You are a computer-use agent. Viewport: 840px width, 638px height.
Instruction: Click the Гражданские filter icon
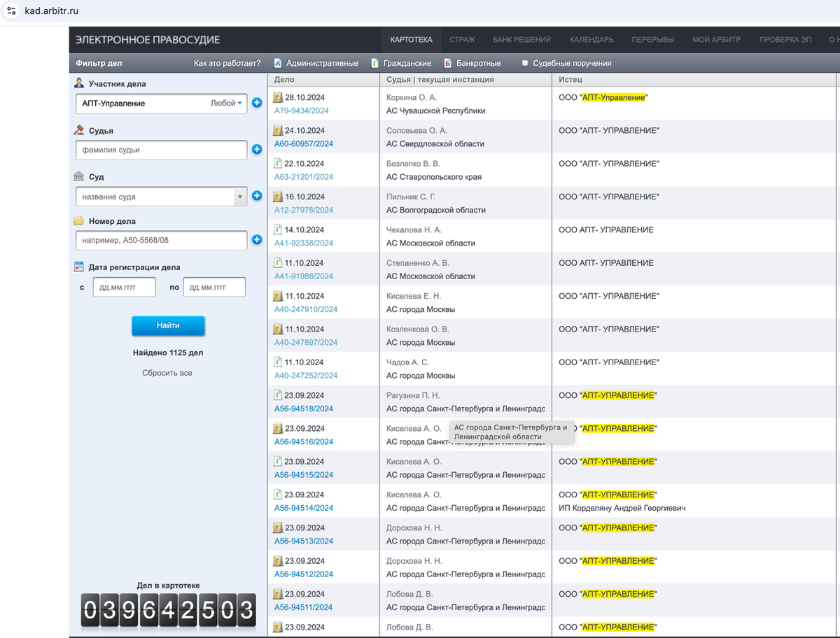375,63
